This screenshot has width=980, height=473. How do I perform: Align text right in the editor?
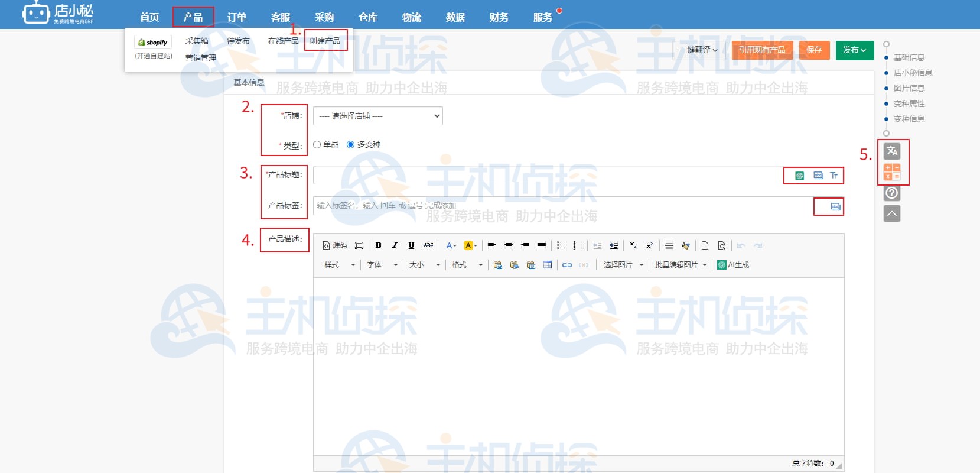click(x=525, y=245)
